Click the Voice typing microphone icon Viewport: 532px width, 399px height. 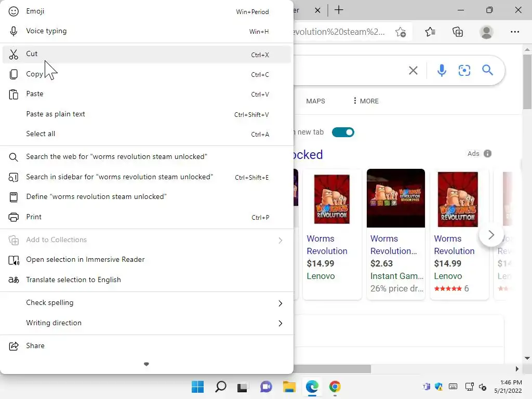coord(14,31)
